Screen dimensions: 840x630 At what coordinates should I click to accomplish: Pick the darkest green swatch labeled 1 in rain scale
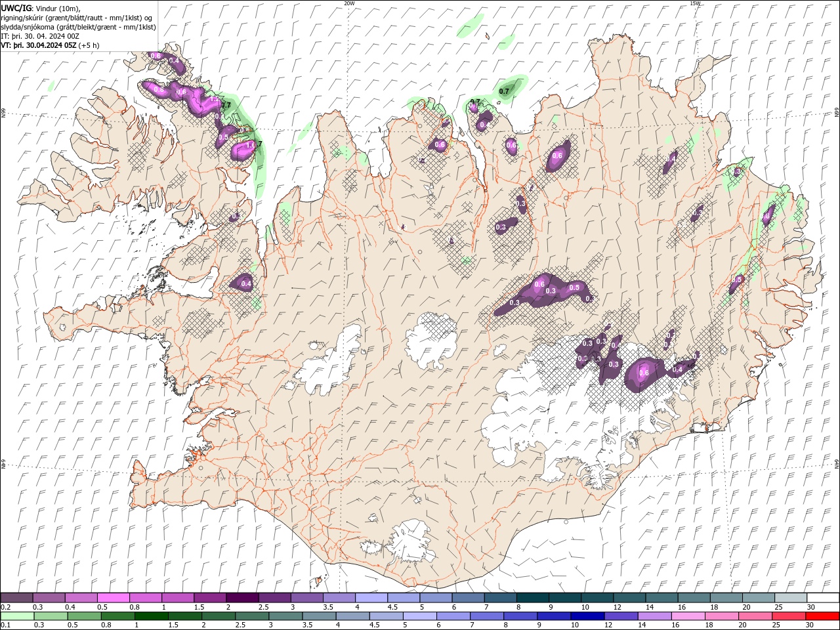click(152, 616)
